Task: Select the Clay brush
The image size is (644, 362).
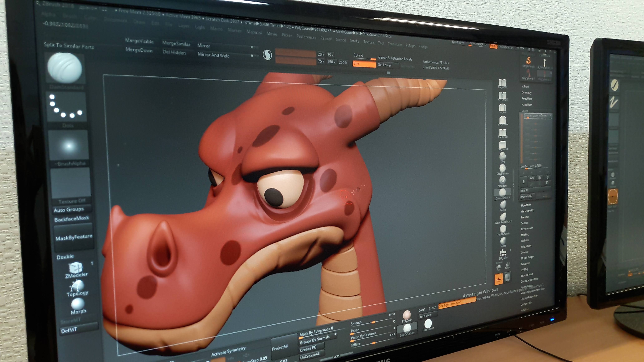Action: click(x=503, y=157)
